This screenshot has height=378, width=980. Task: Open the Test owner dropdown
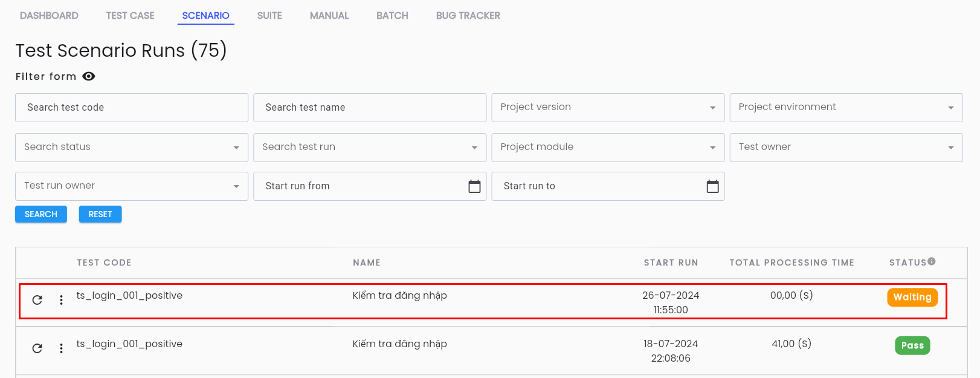(846, 148)
